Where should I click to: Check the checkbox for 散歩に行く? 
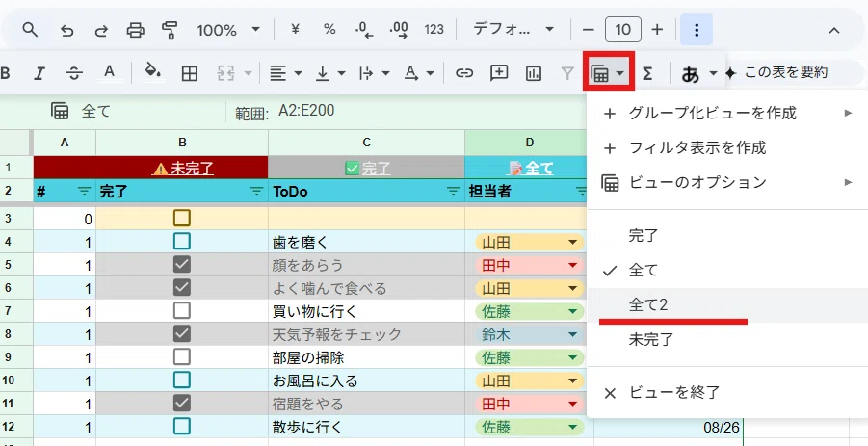182,427
